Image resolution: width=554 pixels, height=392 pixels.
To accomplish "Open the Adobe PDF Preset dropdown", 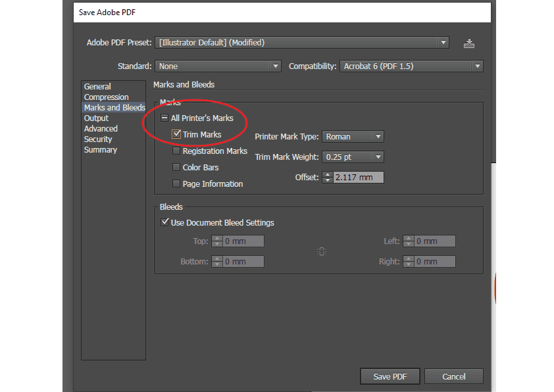I will coord(302,43).
